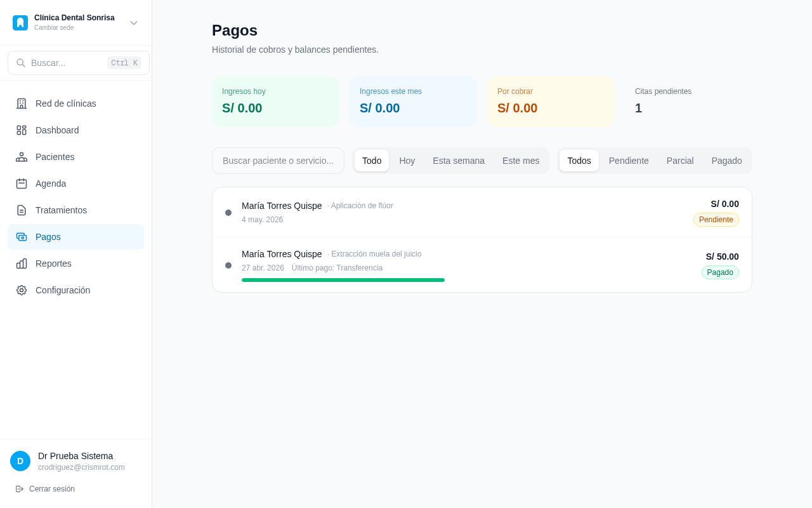Open Red de clínicas menu item
This screenshot has height=508, width=812.
tap(76, 104)
